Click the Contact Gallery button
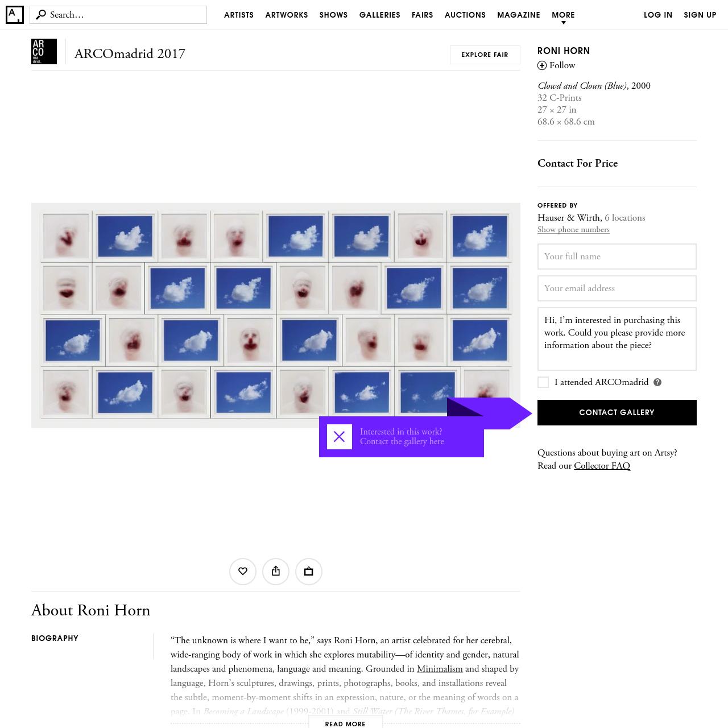Viewport: 728px width, 728px height. coord(617,412)
